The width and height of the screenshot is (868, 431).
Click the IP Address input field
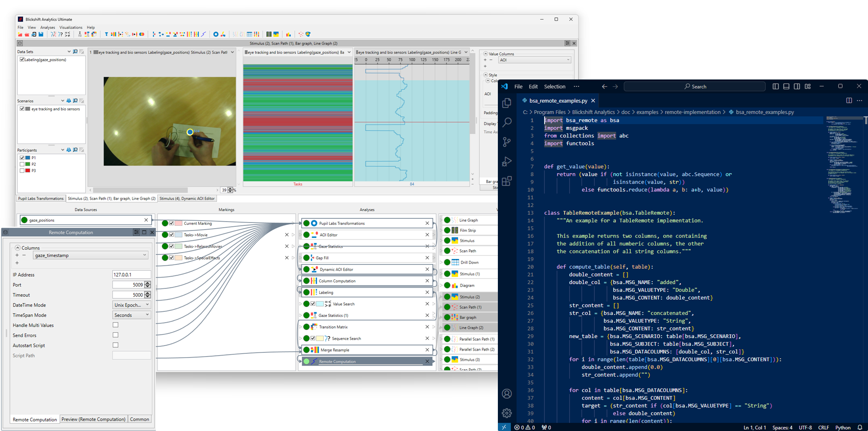click(x=131, y=275)
